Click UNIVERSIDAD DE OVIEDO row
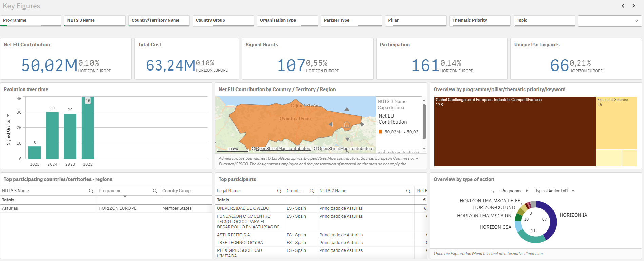Screen dimensions: 644x261 (243, 208)
